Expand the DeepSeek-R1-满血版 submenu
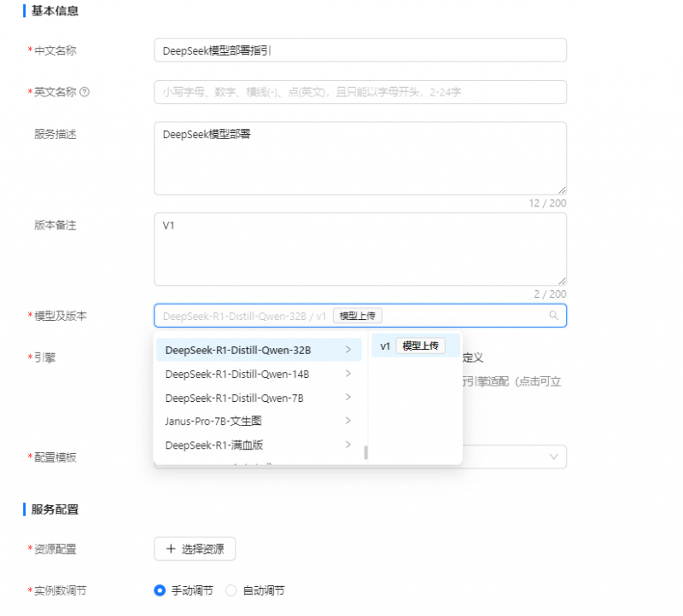 [347, 445]
